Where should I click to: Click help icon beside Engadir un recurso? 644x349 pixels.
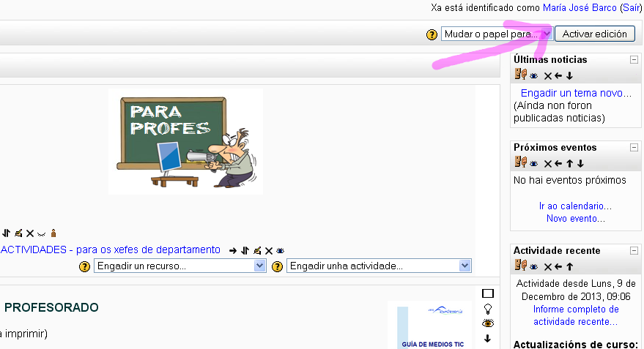click(84, 266)
